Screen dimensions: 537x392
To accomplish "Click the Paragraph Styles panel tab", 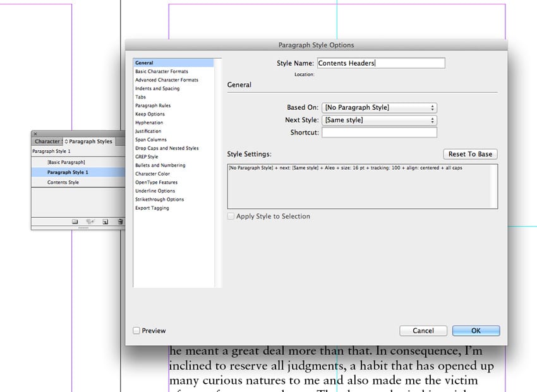I will click(x=88, y=141).
